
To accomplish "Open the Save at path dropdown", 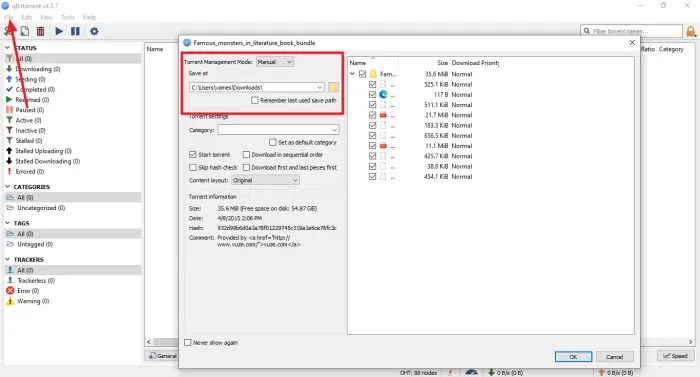I will (x=320, y=88).
